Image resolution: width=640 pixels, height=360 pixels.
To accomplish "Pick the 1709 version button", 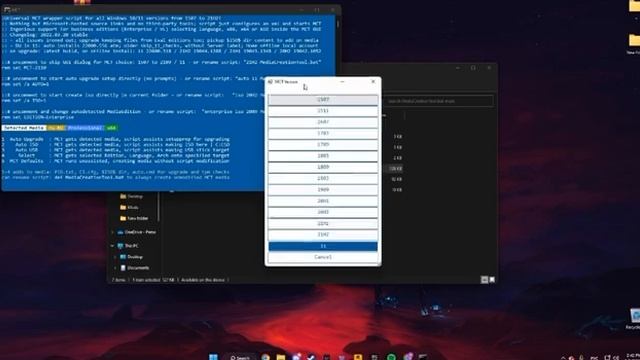I will 323,144.
